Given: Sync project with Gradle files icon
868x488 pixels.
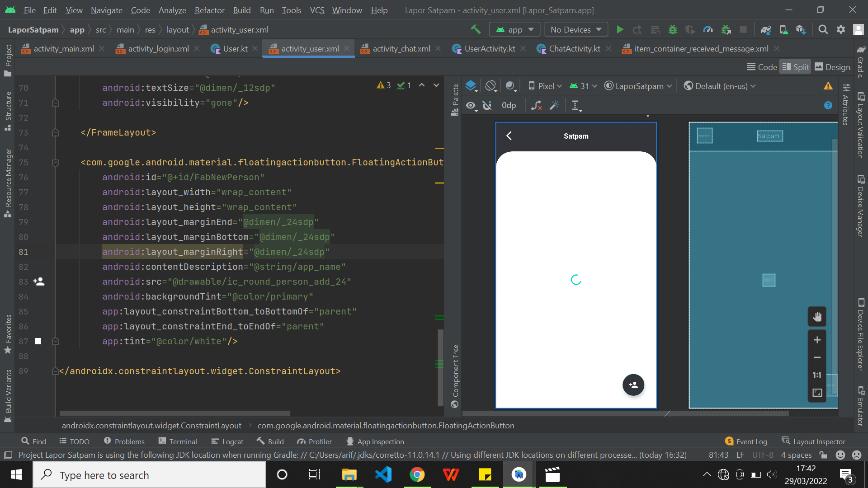Looking at the screenshot, I should (765, 29).
